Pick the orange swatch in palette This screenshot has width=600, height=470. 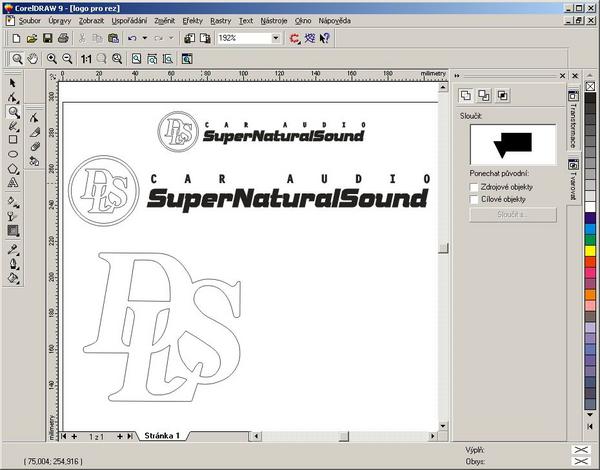(x=590, y=295)
